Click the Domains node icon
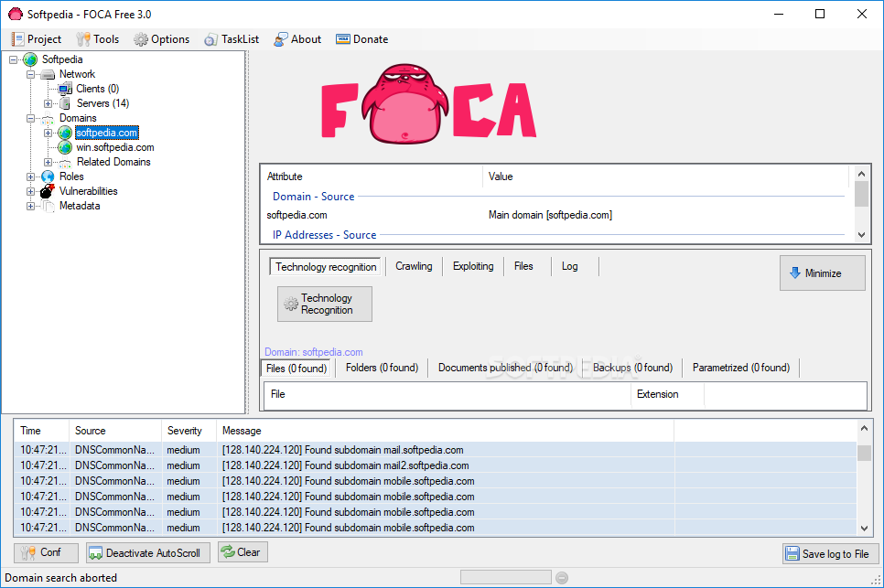The image size is (884, 588). coord(48,118)
